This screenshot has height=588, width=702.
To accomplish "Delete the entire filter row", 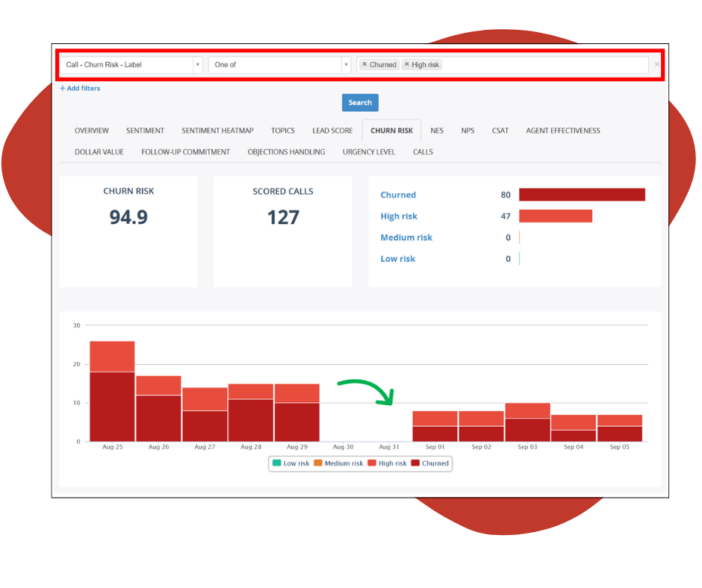I will click(656, 65).
